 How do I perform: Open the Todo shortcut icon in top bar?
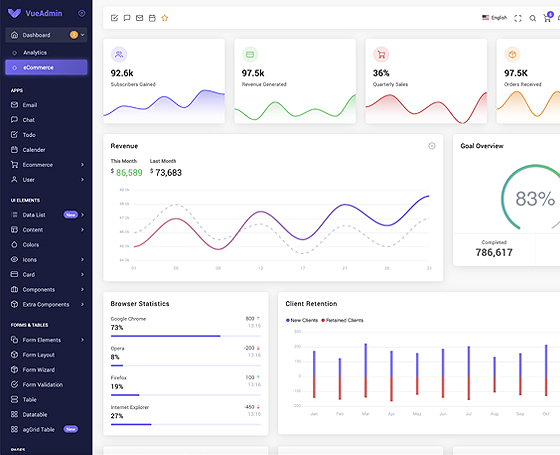(114, 18)
